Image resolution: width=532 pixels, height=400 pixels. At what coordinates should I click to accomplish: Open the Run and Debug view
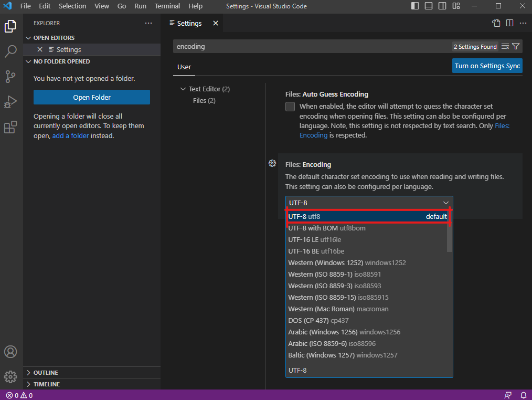pyautogui.click(x=10, y=101)
